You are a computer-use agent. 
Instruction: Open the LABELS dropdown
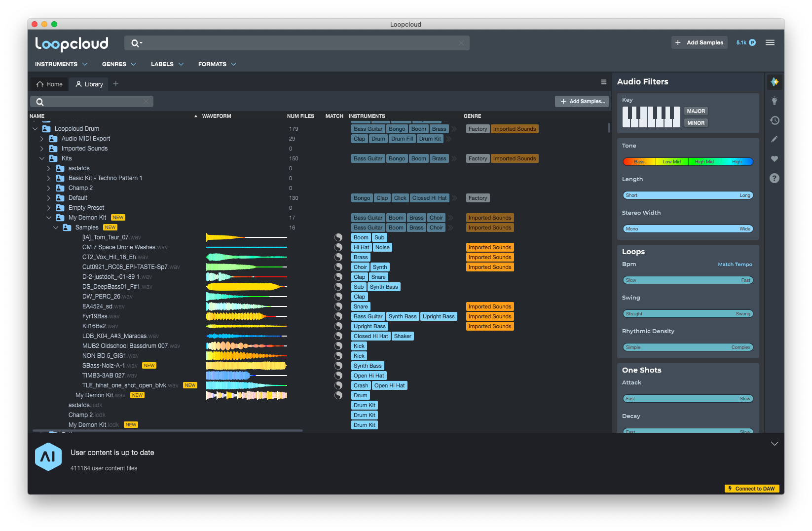[x=167, y=64]
